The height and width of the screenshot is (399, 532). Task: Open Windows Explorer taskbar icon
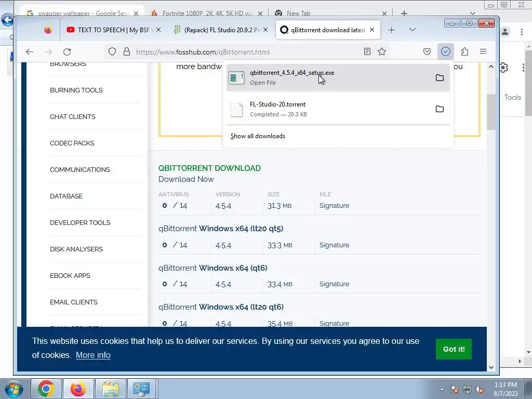(111, 389)
